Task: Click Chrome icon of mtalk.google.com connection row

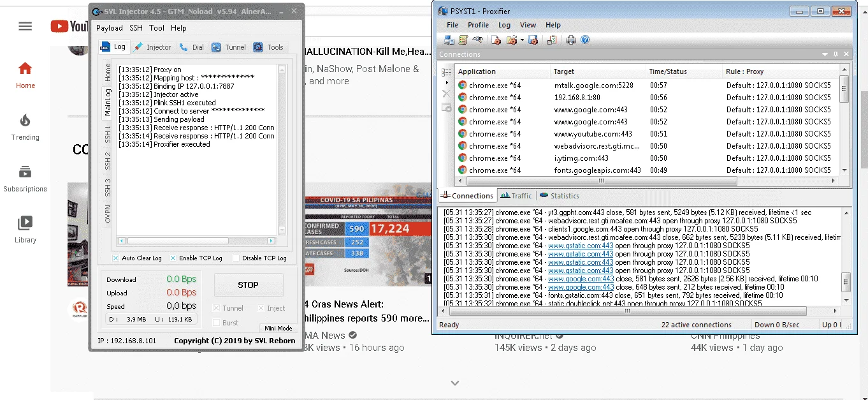Action: [x=463, y=85]
